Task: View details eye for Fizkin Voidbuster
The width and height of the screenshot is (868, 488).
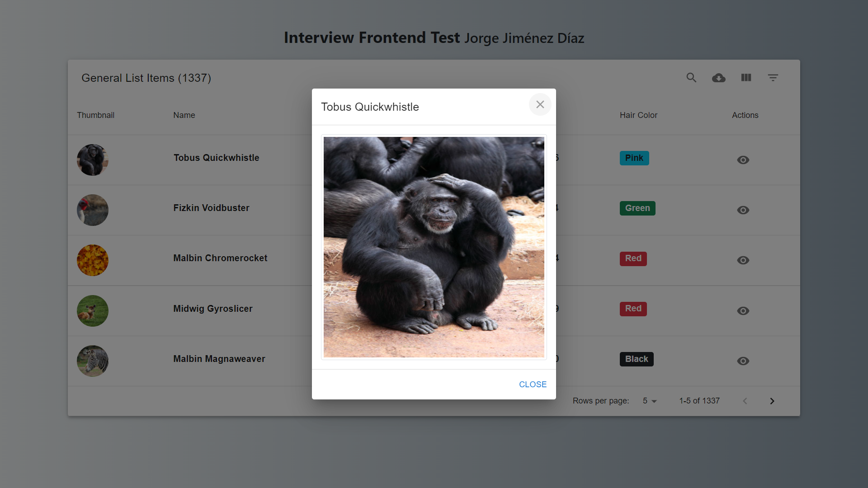Action: 743,210
